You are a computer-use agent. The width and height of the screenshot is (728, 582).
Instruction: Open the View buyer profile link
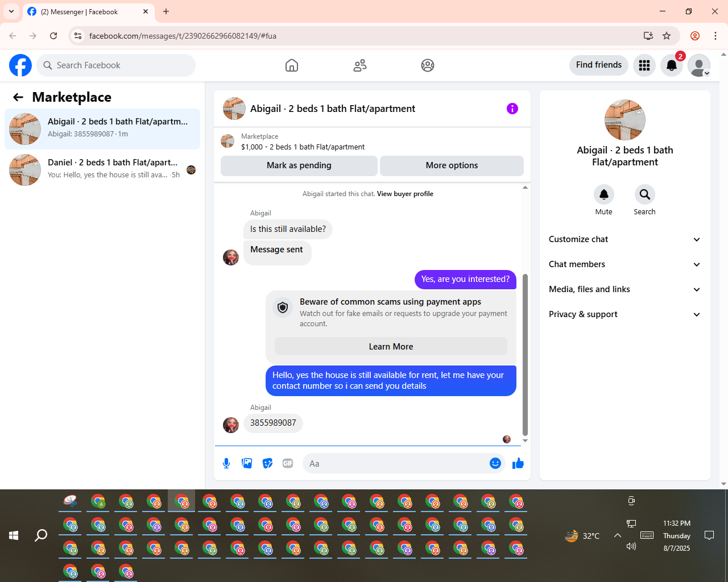[405, 194]
